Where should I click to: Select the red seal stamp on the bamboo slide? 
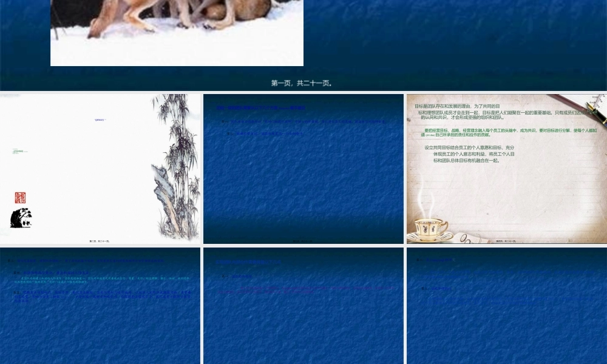tap(20, 198)
